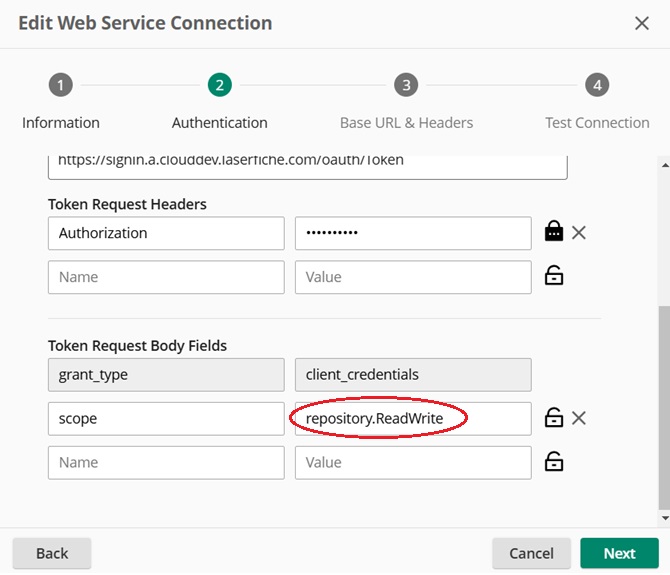This screenshot has height=575, width=670.
Task: Jump to step 3 Base URL & Headers
Action: (406, 85)
